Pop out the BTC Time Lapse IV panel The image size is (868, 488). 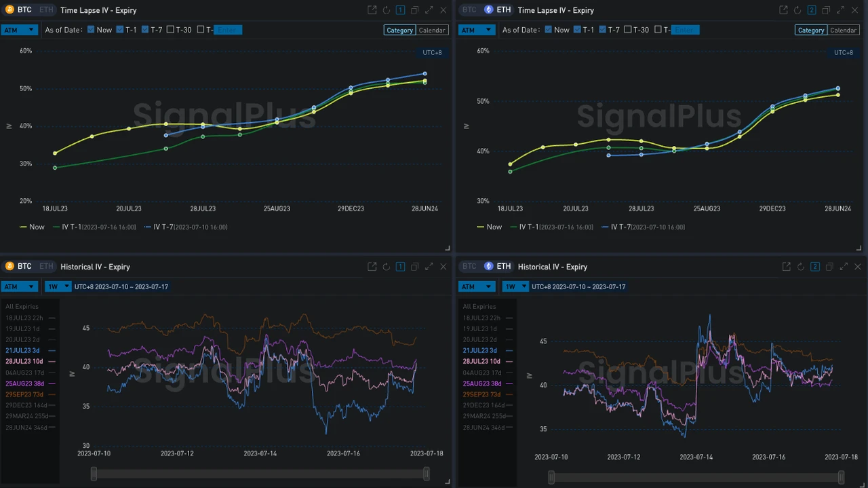372,10
